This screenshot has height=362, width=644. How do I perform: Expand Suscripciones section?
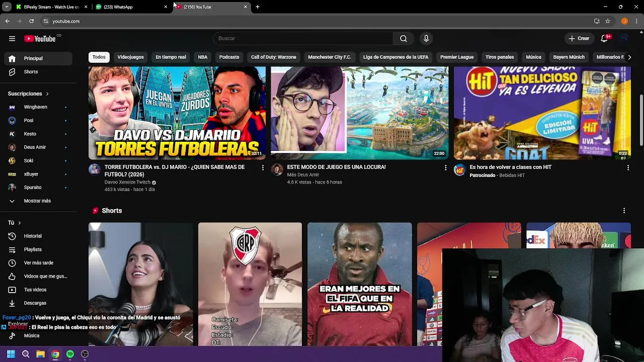point(28,94)
